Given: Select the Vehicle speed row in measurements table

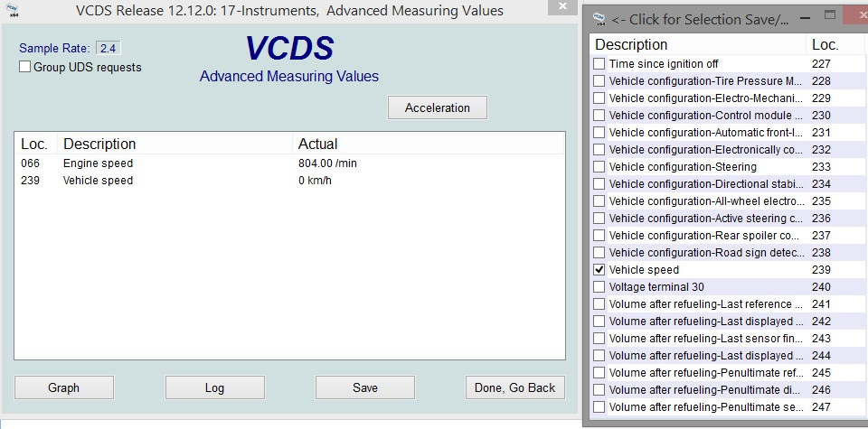Looking at the screenshot, I should point(289,181).
